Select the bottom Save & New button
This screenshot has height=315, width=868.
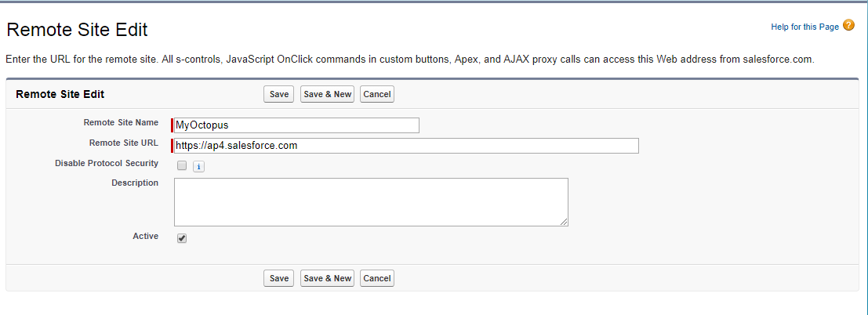coord(328,278)
